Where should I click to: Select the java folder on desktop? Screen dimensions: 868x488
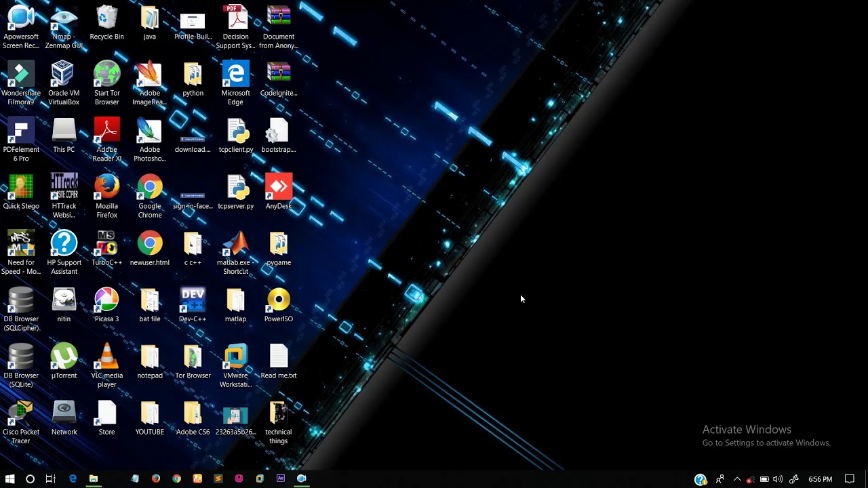(x=150, y=23)
